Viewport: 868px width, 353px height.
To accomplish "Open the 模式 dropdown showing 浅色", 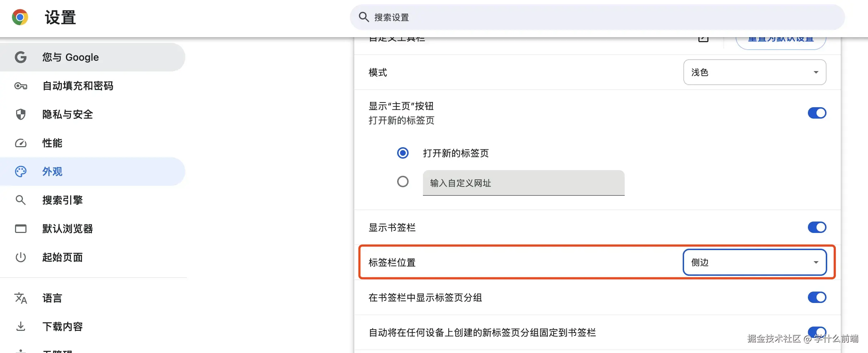I will (754, 72).
